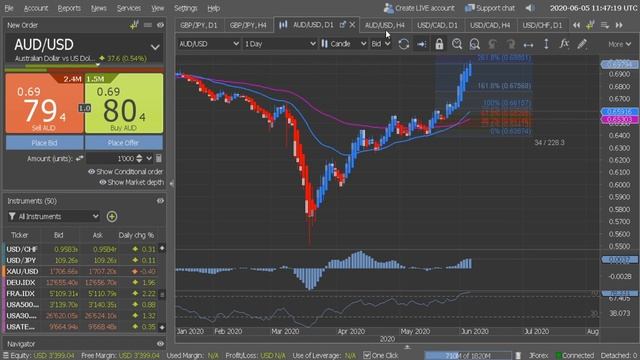Select the XAU/USD row in Instruments
The image size is (640, 360).
click(x=80, y=271)
